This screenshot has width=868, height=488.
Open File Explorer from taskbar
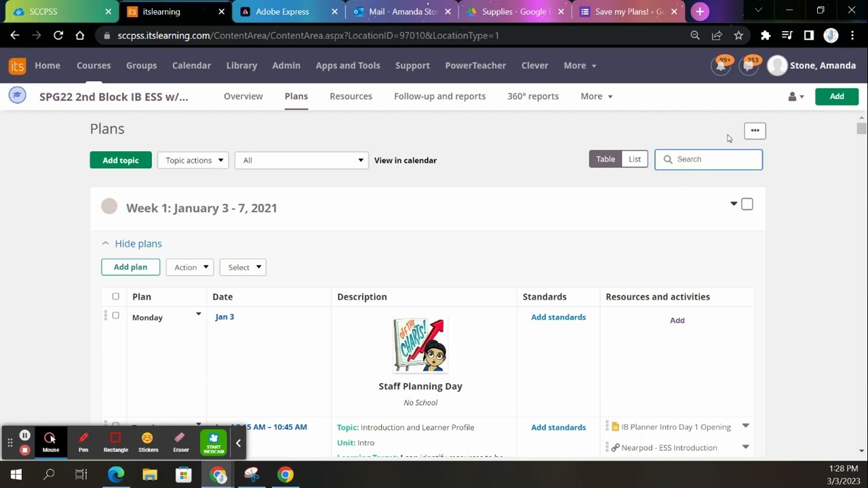[150, 474]
